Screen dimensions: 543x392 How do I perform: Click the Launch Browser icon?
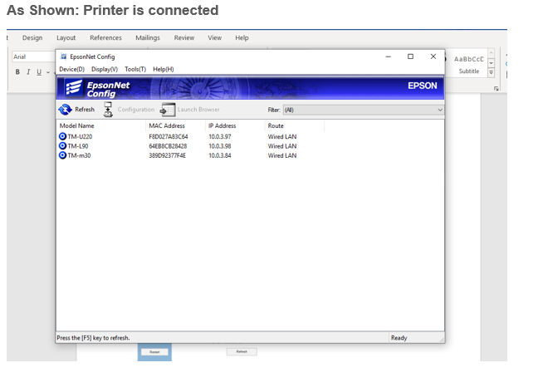168,110
